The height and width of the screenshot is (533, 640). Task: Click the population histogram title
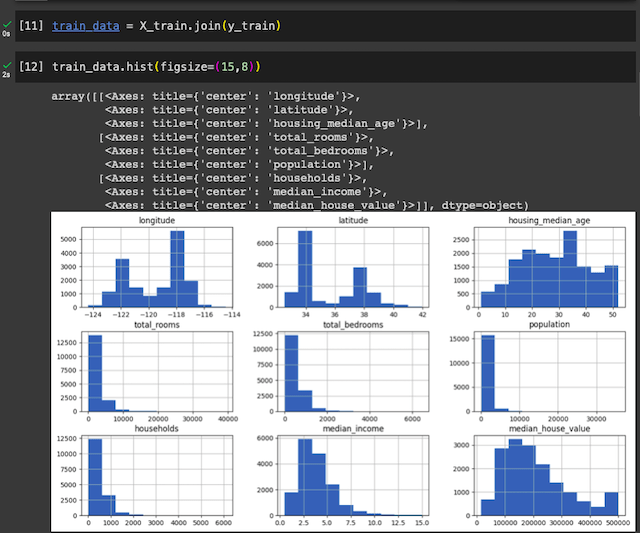pos(549,324)
